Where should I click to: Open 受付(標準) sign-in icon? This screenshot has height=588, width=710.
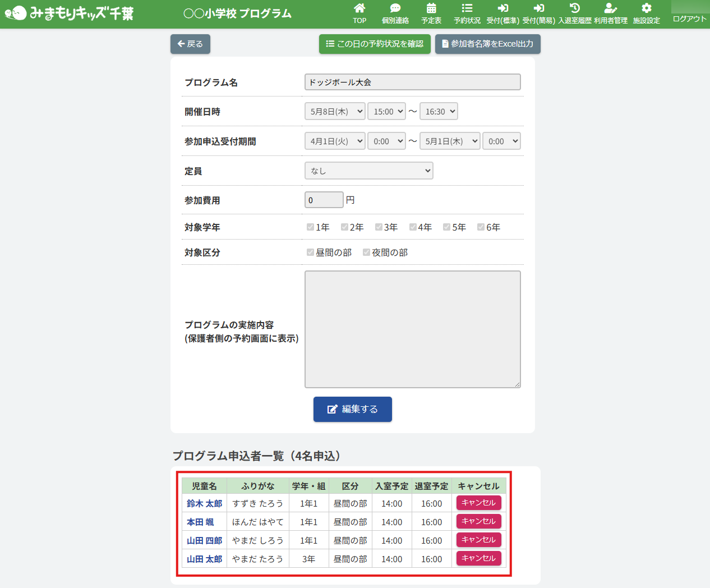pyautogui.click(x=502, y=8)
